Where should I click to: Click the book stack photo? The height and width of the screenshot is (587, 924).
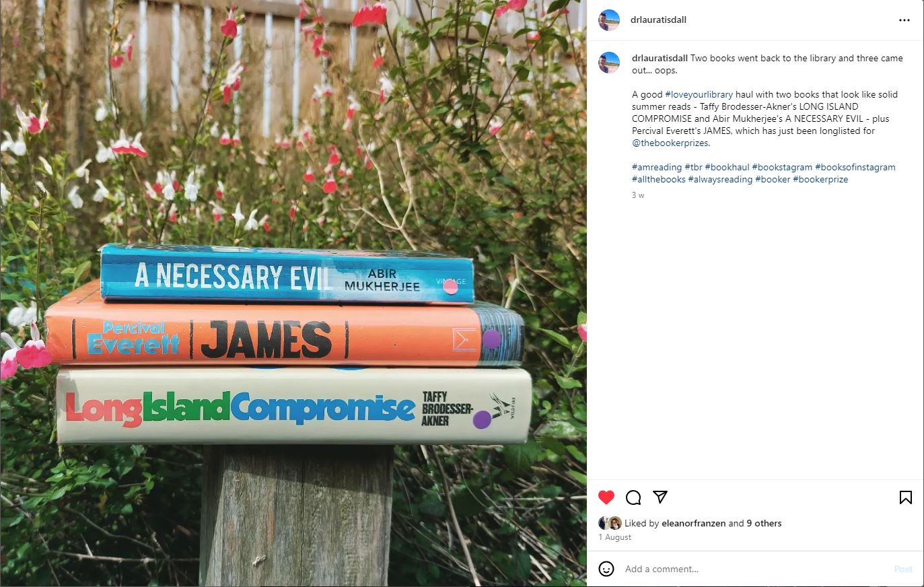click(x=293, y=293)
